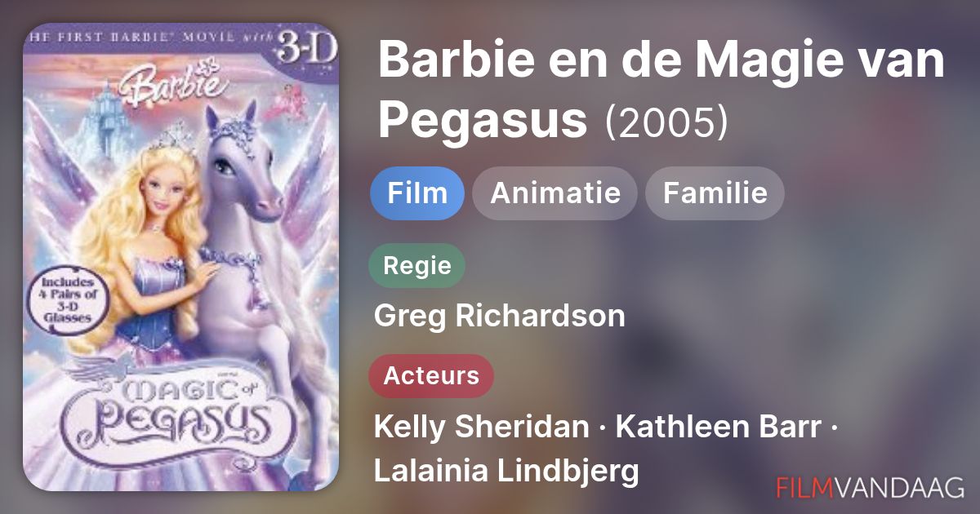Click the title Barbie en de Magie van Pegasus
The image size is (980, 514).
coord(660,90)
